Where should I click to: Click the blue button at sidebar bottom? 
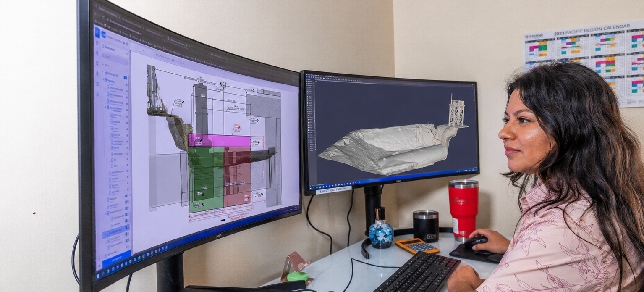point(116,258)
